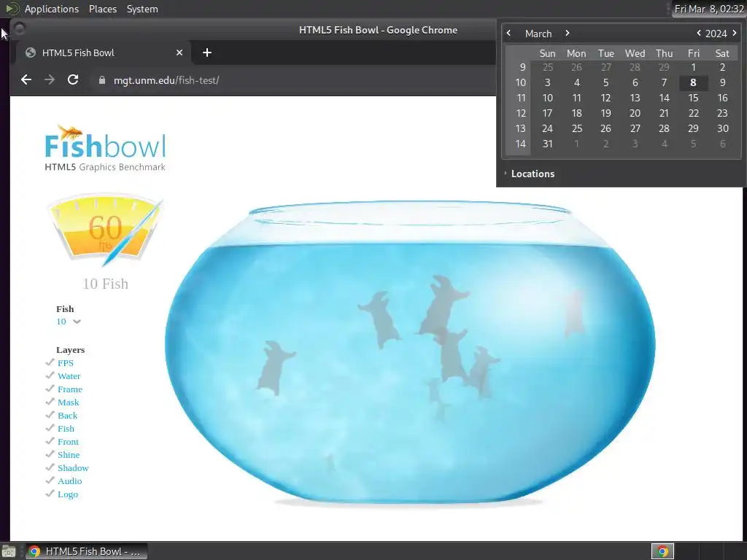Toggle the Water layer
The width and height of the screenshot is (747, 560).
[x=50, y=376]
